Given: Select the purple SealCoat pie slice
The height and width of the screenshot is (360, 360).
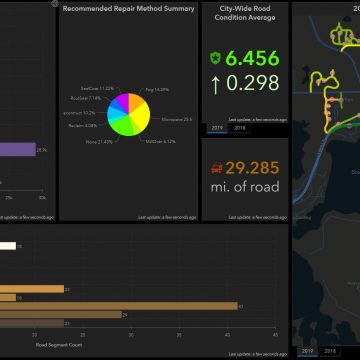Looking at the screenshot, I should click(124, 101).
